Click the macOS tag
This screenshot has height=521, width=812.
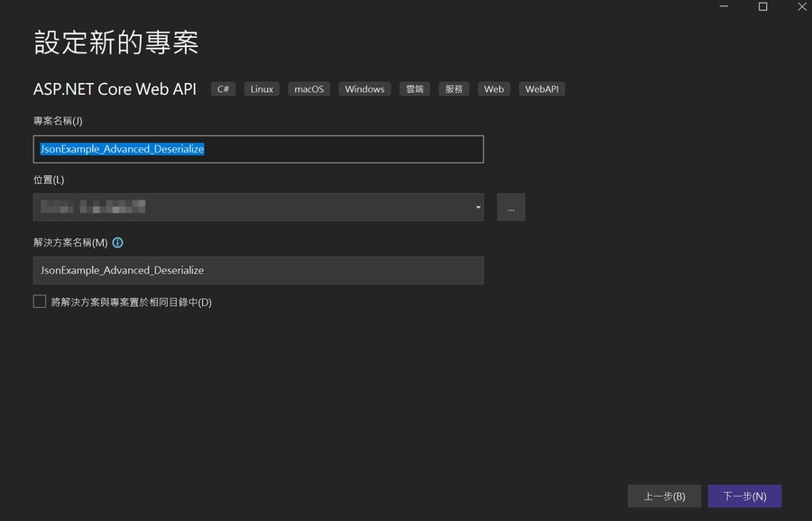pos(309,89)
